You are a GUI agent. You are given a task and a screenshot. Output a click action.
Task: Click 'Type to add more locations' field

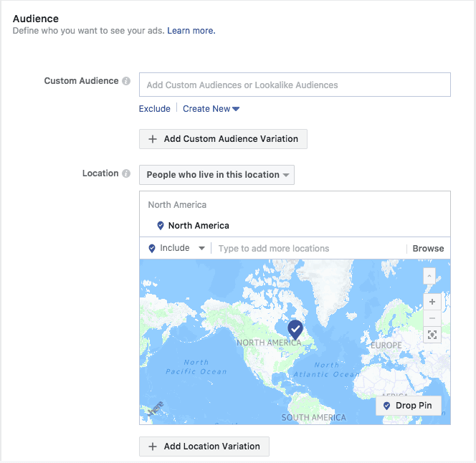(308, 249)
